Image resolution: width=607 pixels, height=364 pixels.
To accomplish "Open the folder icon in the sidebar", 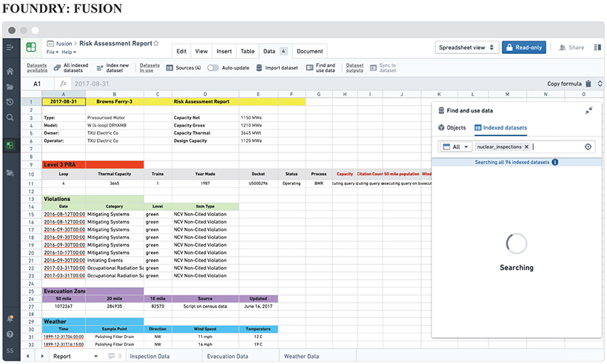I will [x=10, y=87].
